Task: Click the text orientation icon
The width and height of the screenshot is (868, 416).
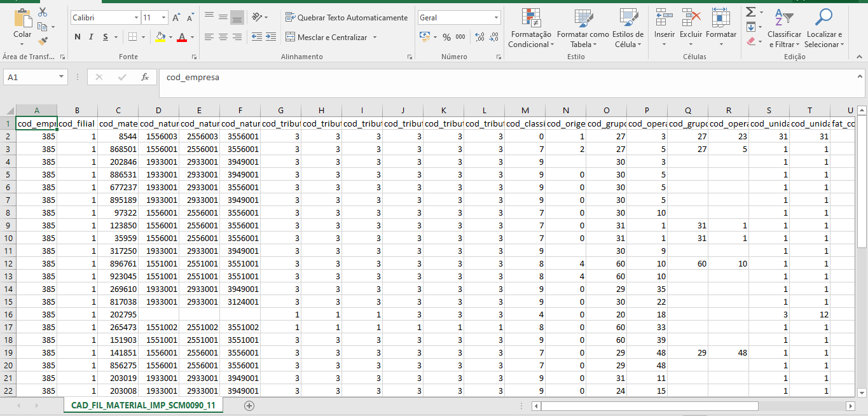Action: 256,17
